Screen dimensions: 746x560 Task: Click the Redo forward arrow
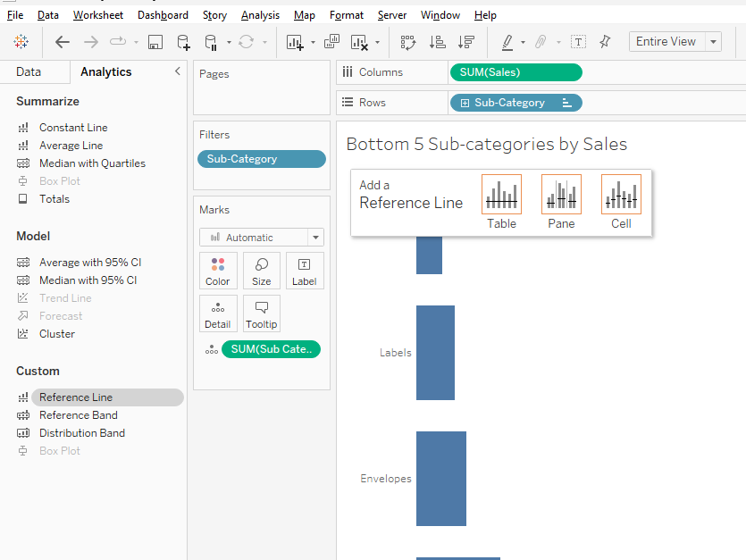pos(91,42)
